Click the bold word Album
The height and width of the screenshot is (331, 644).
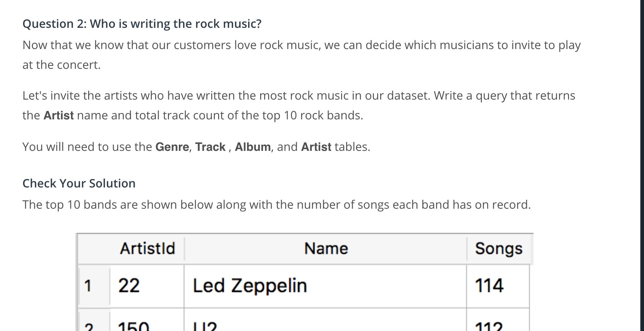pos(253,147)
